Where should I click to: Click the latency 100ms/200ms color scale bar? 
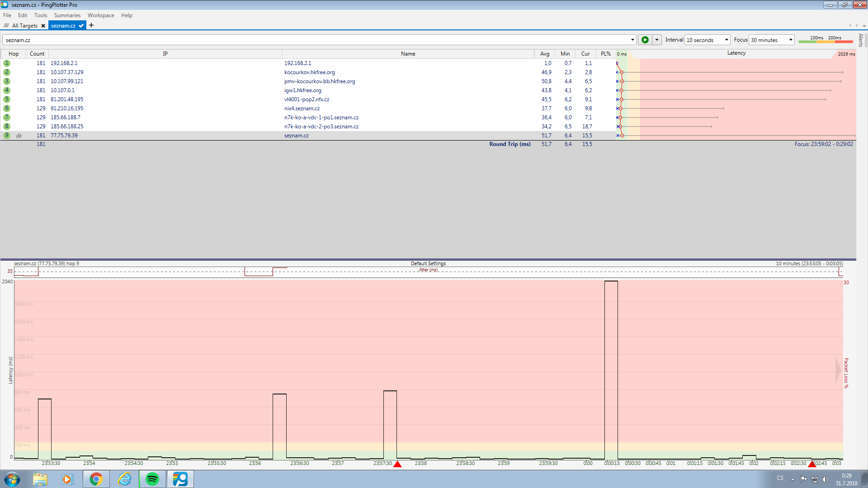pos(825,40)
